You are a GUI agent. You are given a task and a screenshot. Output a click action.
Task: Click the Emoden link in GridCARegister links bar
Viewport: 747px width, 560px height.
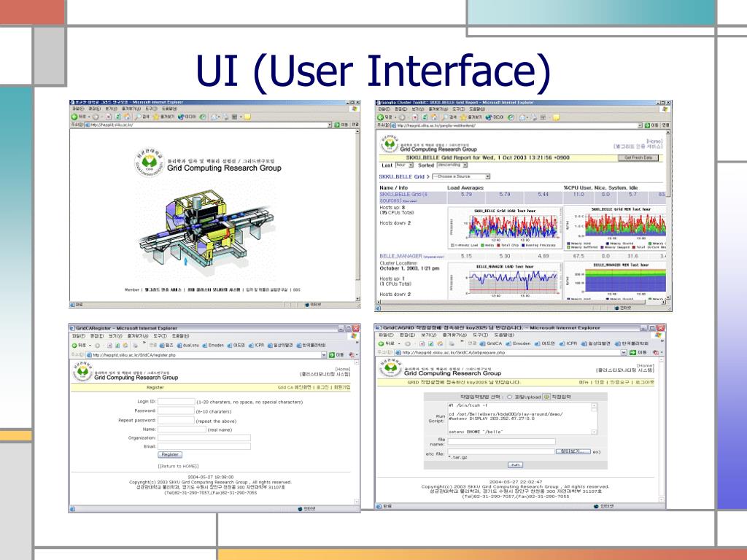coord(212,345)
